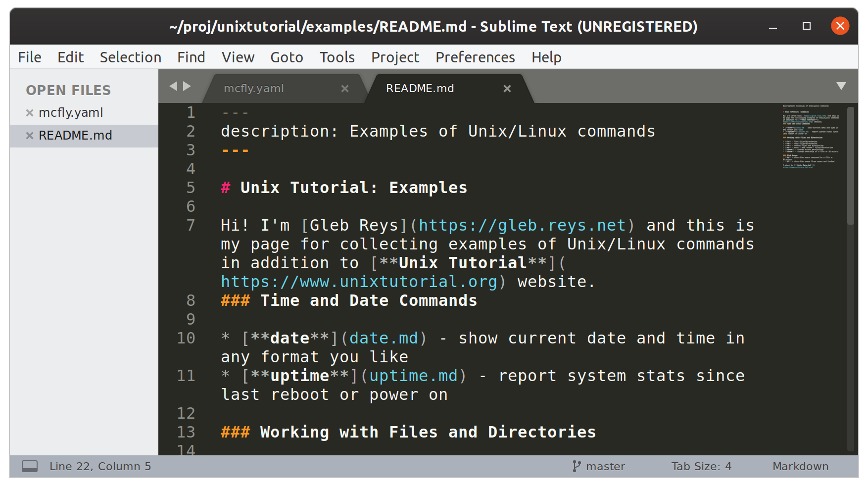The height and width of the screenshot is (487, 868).
Task: Click the date.md link text
Action: (384, 339)
